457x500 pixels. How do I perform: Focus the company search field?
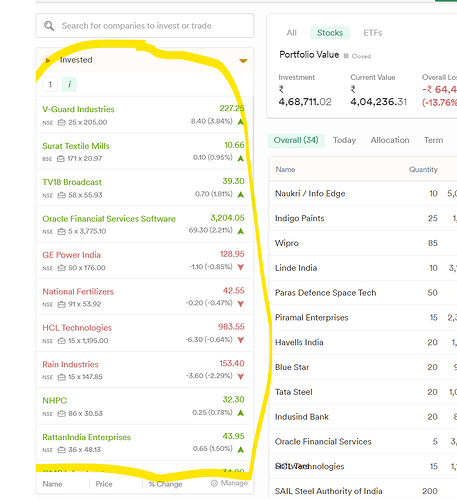coord(145,26)
